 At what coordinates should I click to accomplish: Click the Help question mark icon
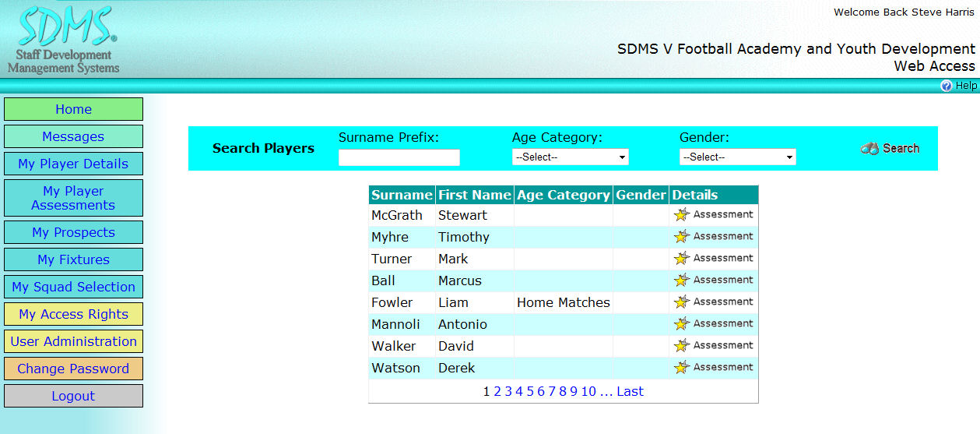[x=947, y=86]
